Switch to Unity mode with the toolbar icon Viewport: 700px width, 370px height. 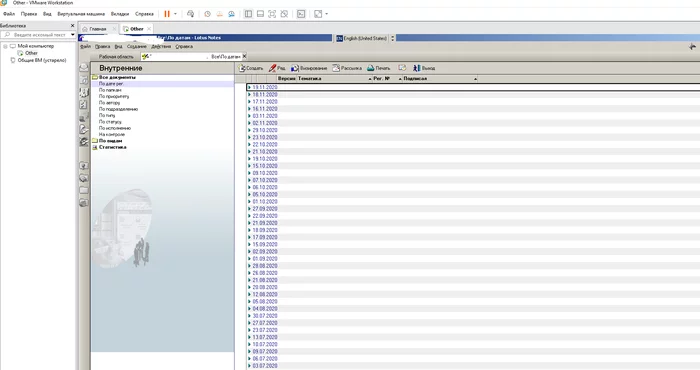[x=284, y=14]
